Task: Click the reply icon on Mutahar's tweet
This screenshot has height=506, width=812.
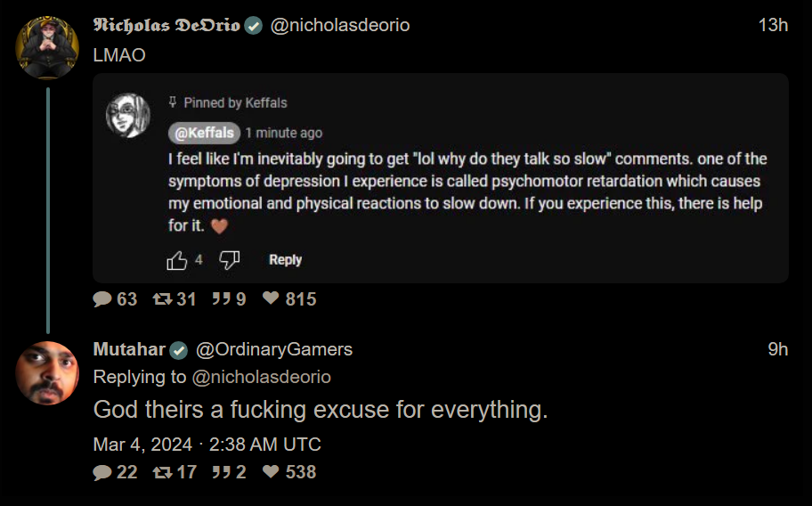Action: [102, 472]
